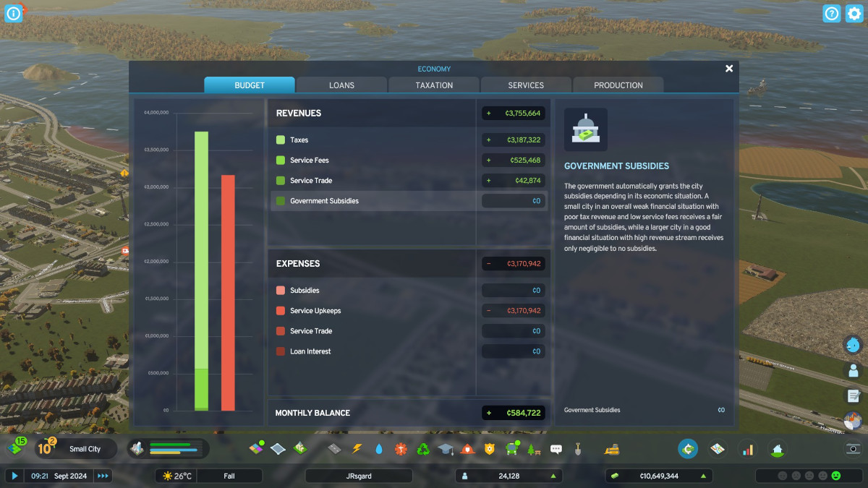Open the Bulldozer tool
868x488 pixels.
(611, 449)
